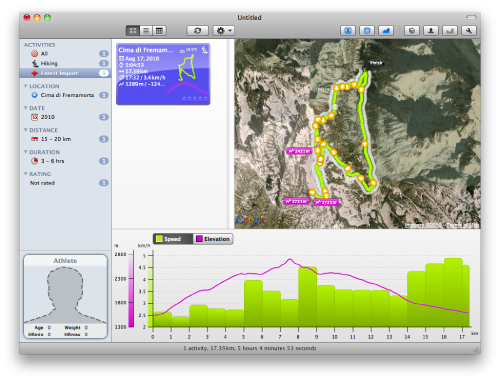Click the ruler icon beside 15 – 20 km

34,139
